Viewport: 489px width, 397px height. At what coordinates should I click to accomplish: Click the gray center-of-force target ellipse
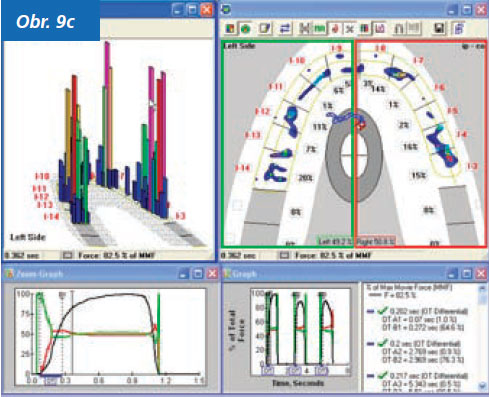point(353,155)
